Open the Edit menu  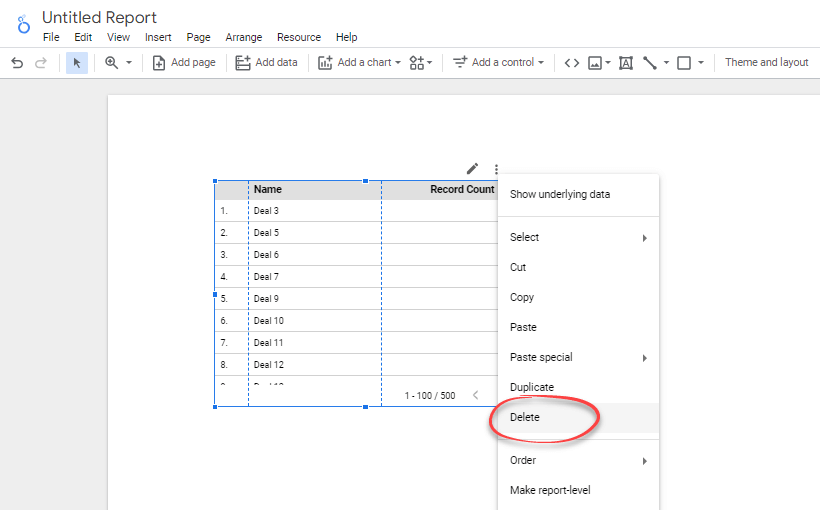(83, 37)
